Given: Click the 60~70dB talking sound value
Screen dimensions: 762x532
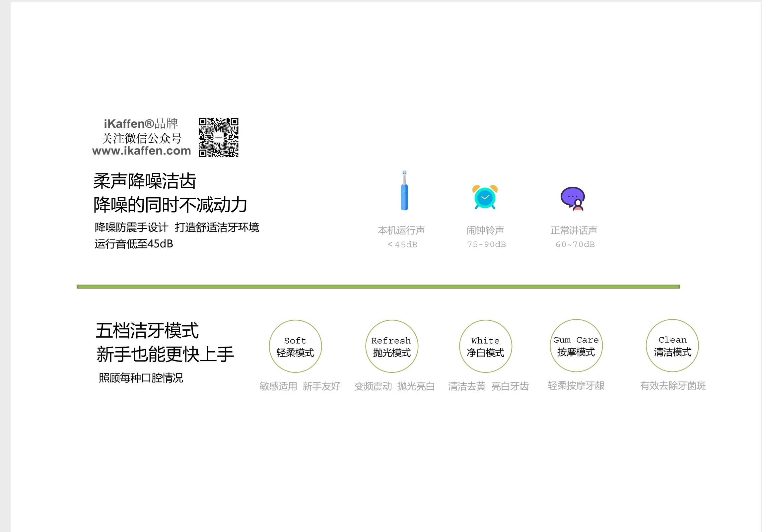Looking at the screenshot, I should click(575, 244).
